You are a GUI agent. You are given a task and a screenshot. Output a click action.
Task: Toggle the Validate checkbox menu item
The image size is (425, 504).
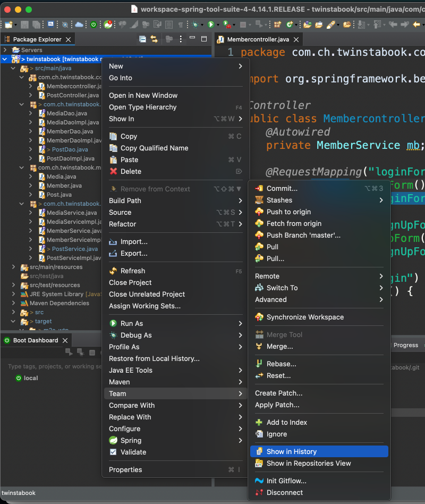point(113,452)
